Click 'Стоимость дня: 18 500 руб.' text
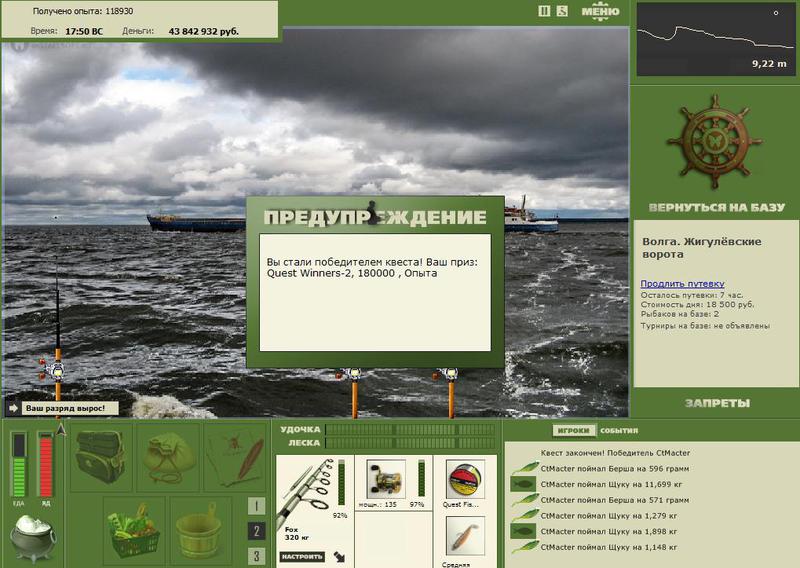The height and width of the screenshot is (568, 800). 697,305
